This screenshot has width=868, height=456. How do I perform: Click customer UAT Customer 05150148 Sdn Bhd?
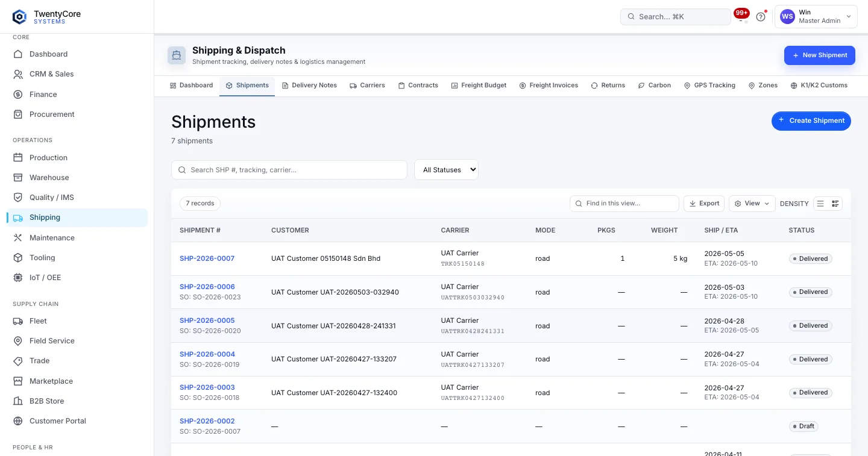pos(325,258)
